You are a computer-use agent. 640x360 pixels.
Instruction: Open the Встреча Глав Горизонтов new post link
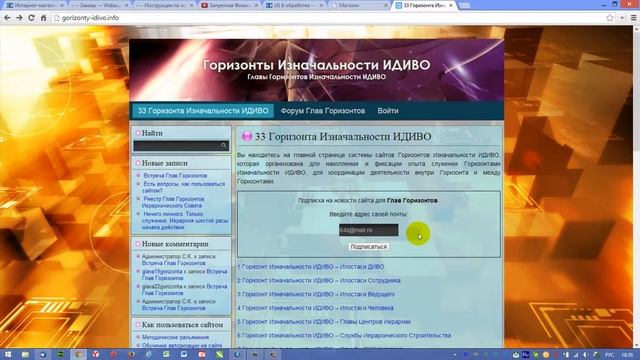[175, 176]
